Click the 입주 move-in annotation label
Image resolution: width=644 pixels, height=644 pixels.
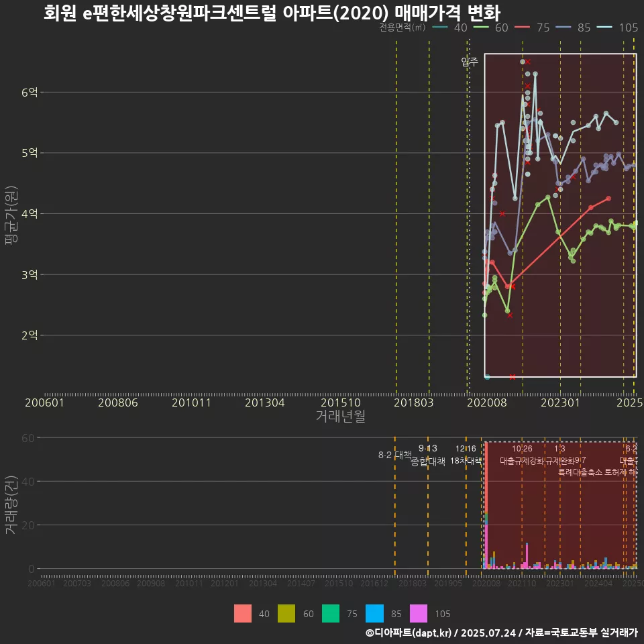(x=470, y=62)
